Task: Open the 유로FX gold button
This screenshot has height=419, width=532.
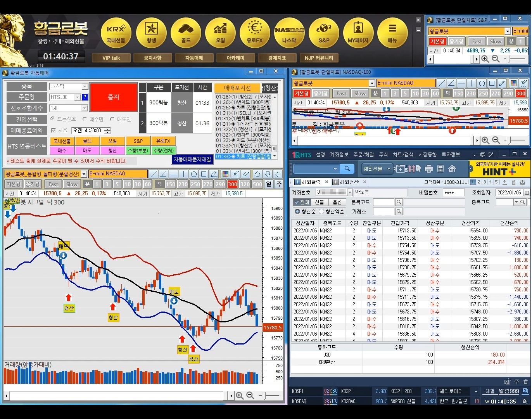Action: [255, 33]
